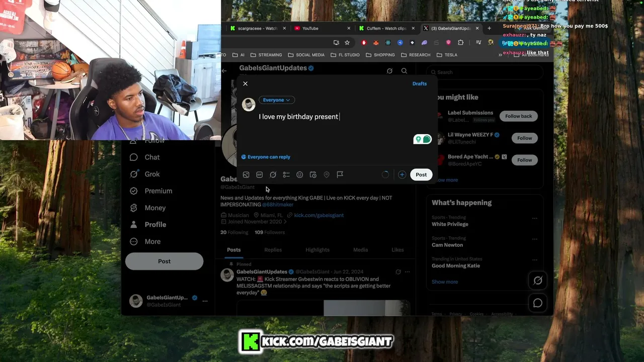Click the sidebar Post button
644x362 pixels.
pos(164,261)
